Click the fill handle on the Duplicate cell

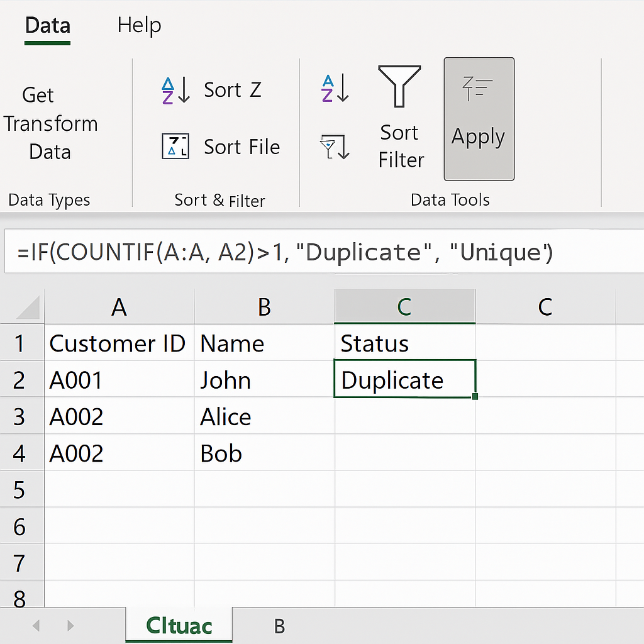474,396
